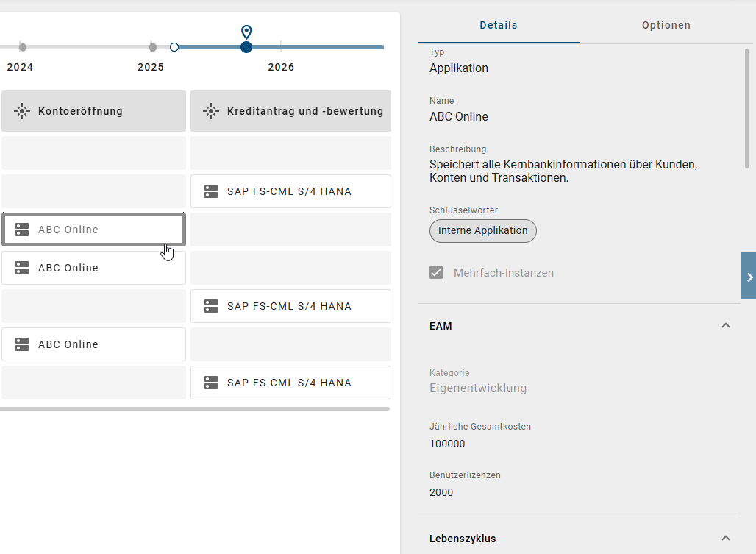Click the Interne Applikation keyword chip

pyautogui.click(x=482, y=230)
